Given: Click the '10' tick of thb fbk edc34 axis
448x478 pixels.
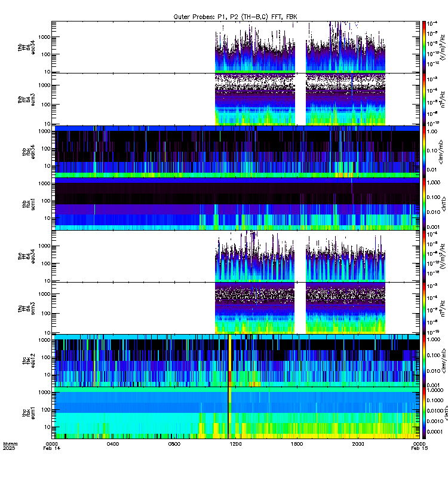Looking at the screenshot, I should click(x=47, y=166).
